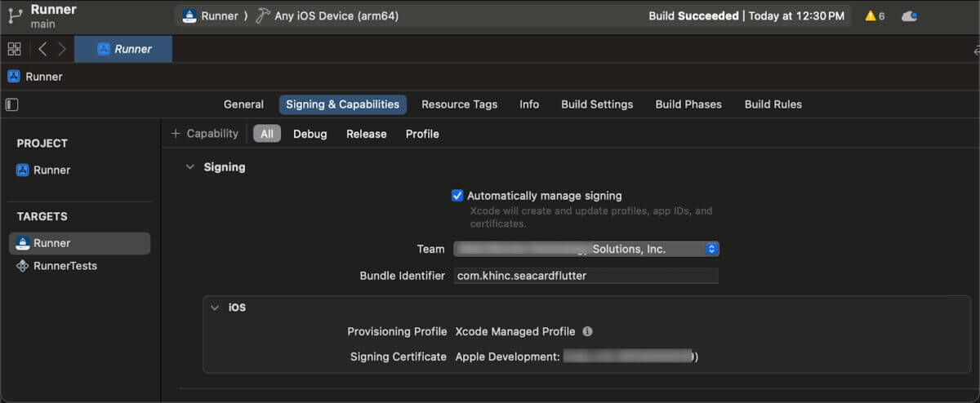Click the Runner breadcrumb label
Viewport: 980px width, 403px height.
[44, 77]
